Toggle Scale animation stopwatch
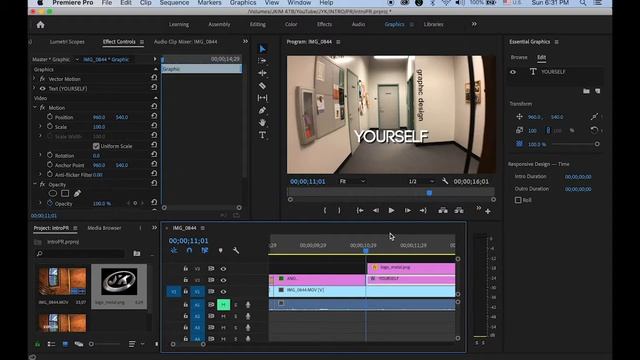640x360 pixels. [50, 127]
